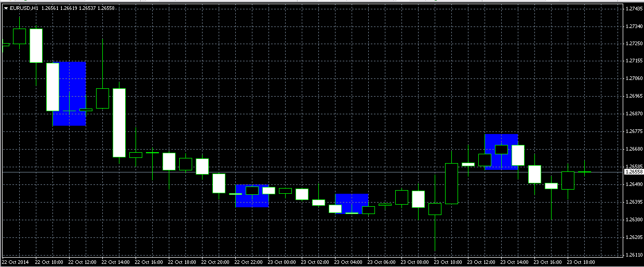The width and height of the screenshot is (644, 267).
Task: Select the blue rectangle near 22 Oct 22:00
Action: (x=252, y=196)
